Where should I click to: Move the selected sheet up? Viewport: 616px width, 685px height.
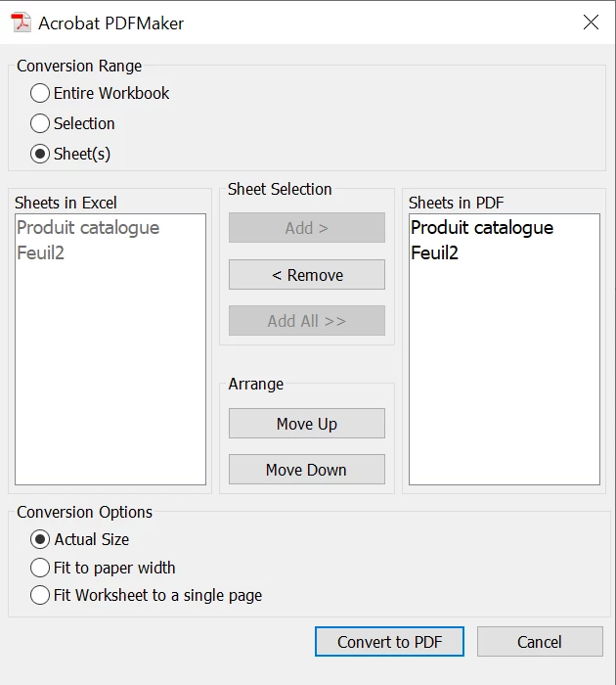(307, 424)
